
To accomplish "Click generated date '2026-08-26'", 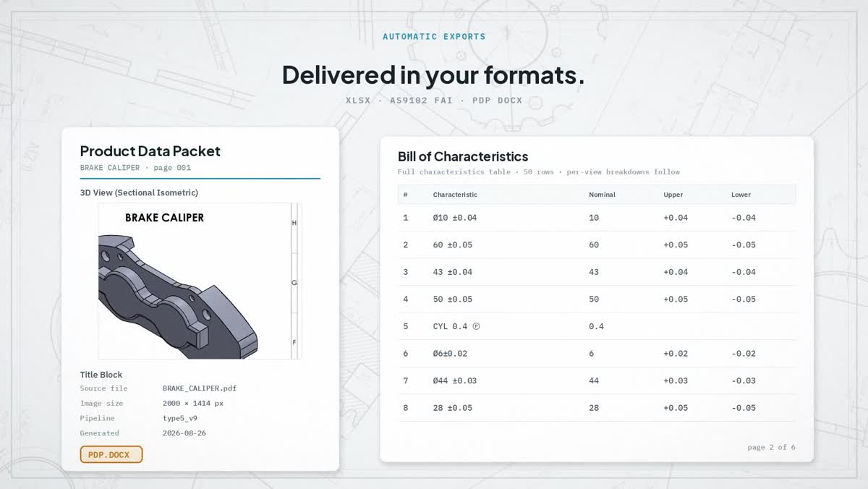I will (x=184, y=433).
